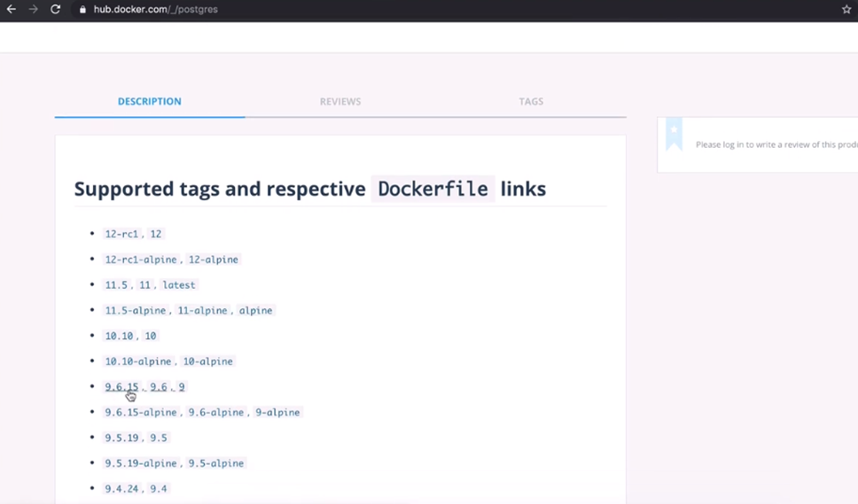Open the 9.5.19 tag link

121,438
